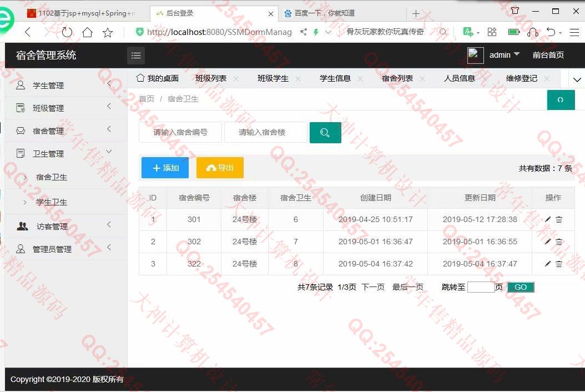This screenshot has width=585, height=392.
Task: Go to 最后一页 in the pagination
Action: coord(408,287)
